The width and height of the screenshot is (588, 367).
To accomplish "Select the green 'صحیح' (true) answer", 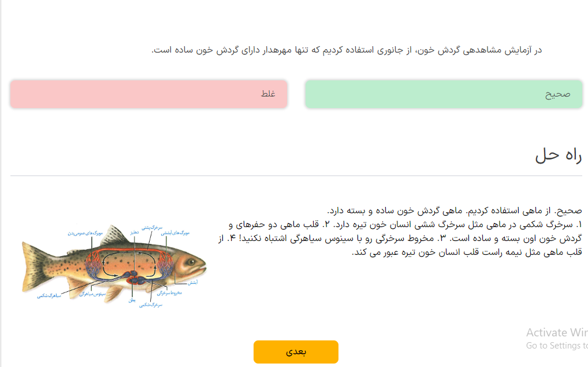I will (443, 94).
